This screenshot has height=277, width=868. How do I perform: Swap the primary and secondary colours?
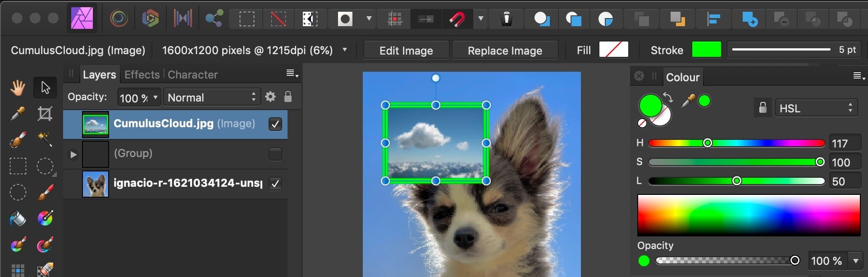[668, 97]
